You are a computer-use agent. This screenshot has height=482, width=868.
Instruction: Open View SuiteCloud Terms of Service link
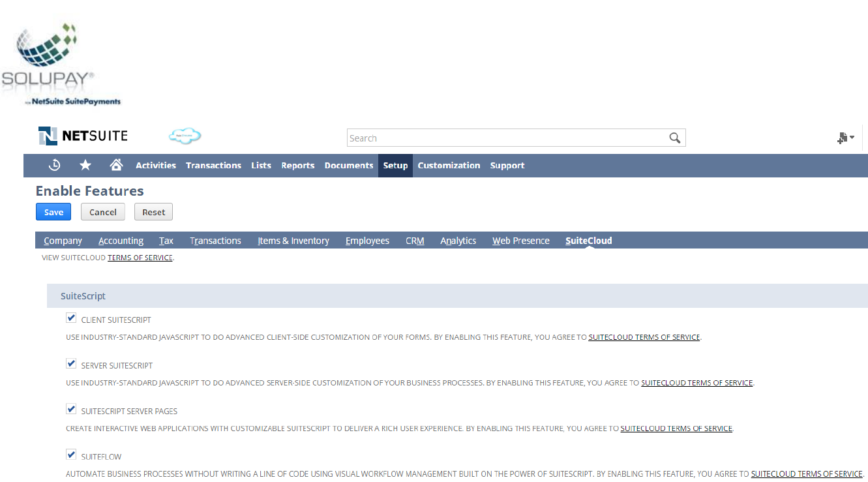[x=140, y=258]
